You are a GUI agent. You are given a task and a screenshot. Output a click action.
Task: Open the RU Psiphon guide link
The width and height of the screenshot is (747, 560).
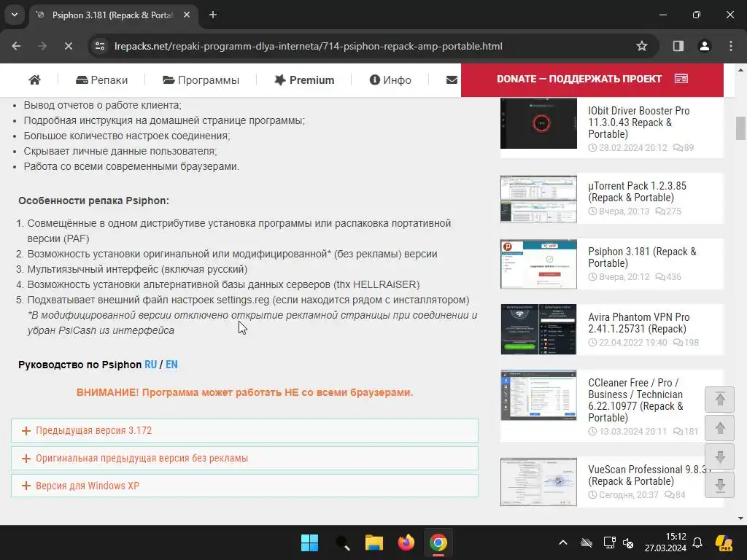150,365
